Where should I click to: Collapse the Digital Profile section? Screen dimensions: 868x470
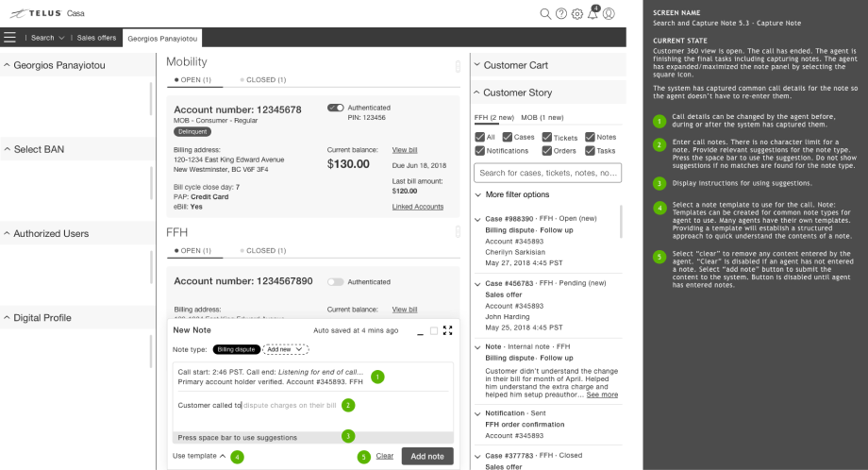click(7, 317)
